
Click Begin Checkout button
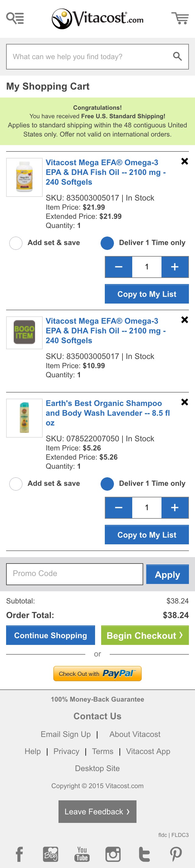tap(145, 635)
